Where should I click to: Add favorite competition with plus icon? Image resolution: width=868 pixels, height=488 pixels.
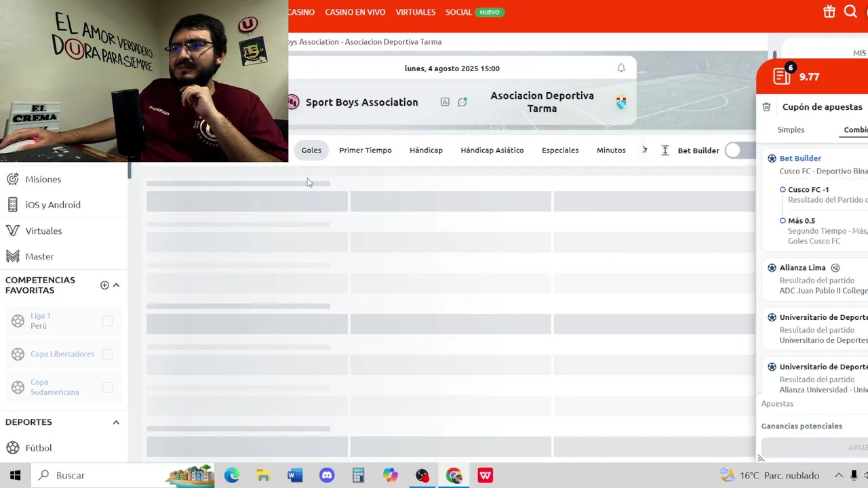pos(104,285)
